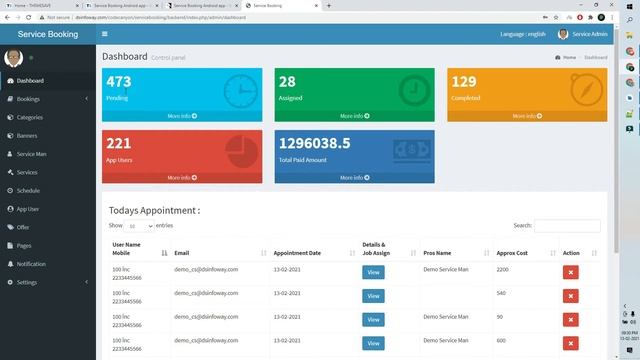Bookmark this page with star icon
This screenshot has height=360, width=640.
pos(556,18)
